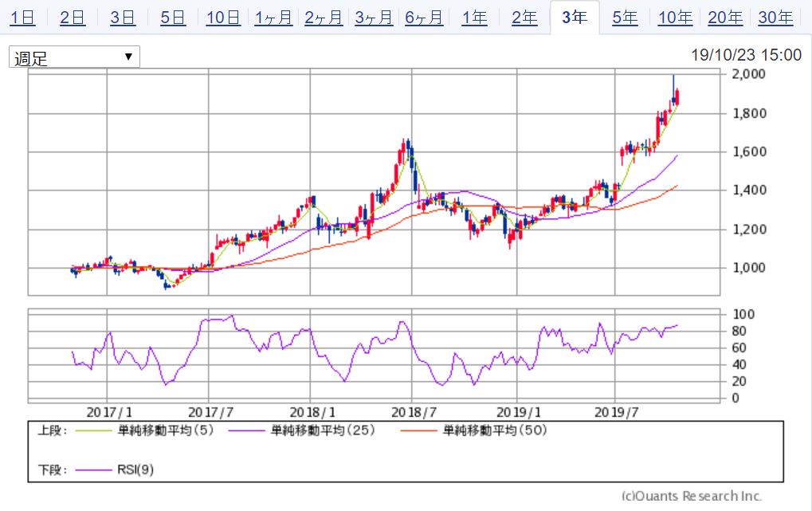Show the 2年 chart

524,18
